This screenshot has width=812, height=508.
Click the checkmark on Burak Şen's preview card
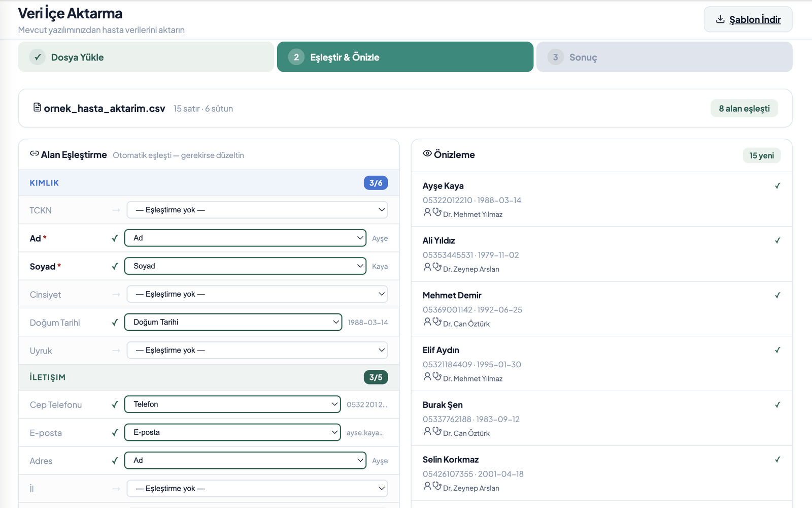click(777, 405)
